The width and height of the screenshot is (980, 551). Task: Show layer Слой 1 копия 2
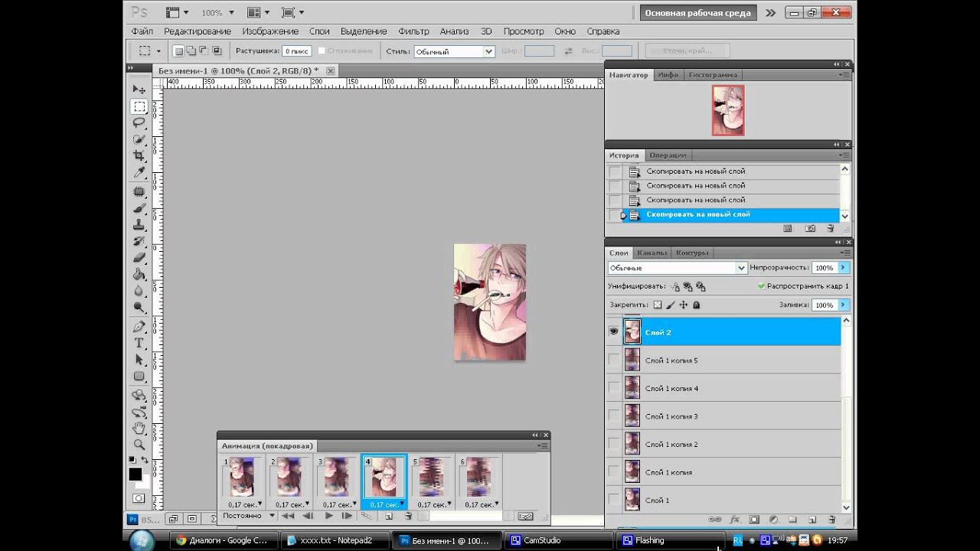tap(614, 444)
